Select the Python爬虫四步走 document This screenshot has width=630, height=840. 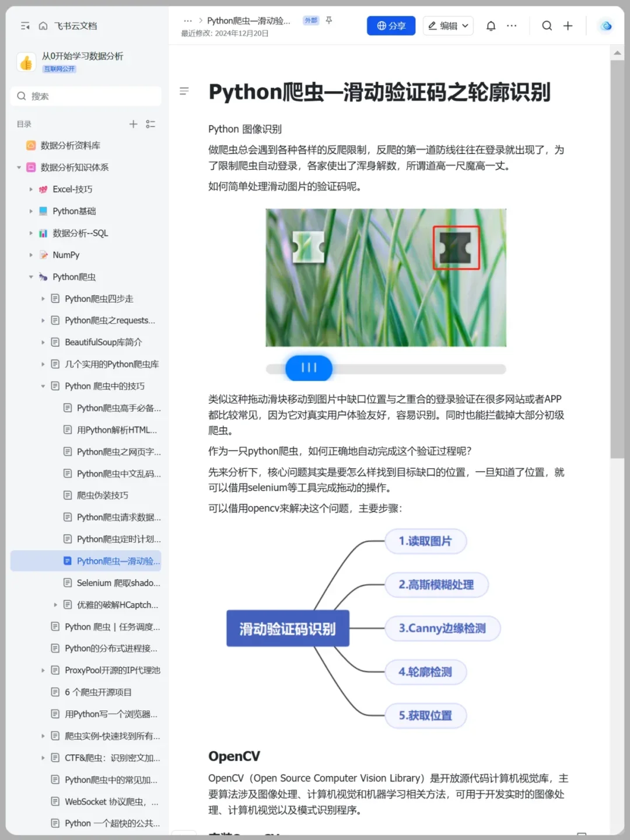pyautogui.click(x=99, y=298)
